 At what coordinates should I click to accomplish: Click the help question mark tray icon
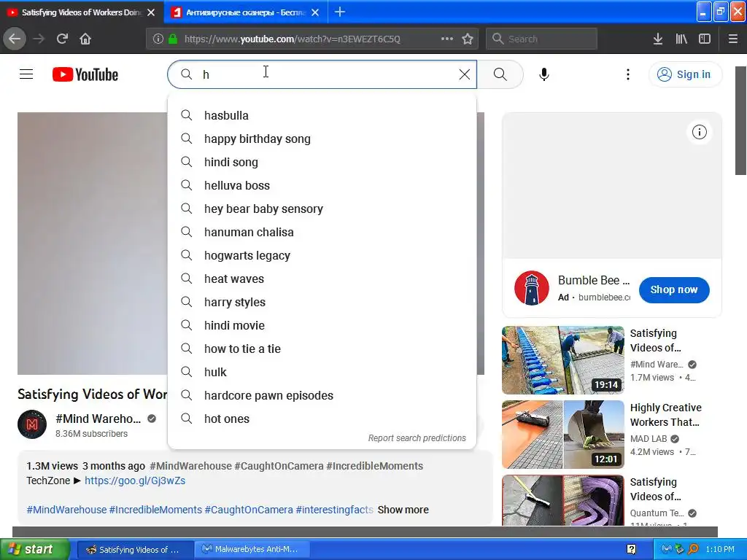pos(632,549)
